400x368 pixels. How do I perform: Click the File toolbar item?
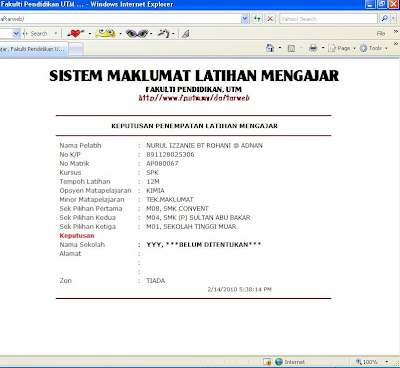point(381,33)
